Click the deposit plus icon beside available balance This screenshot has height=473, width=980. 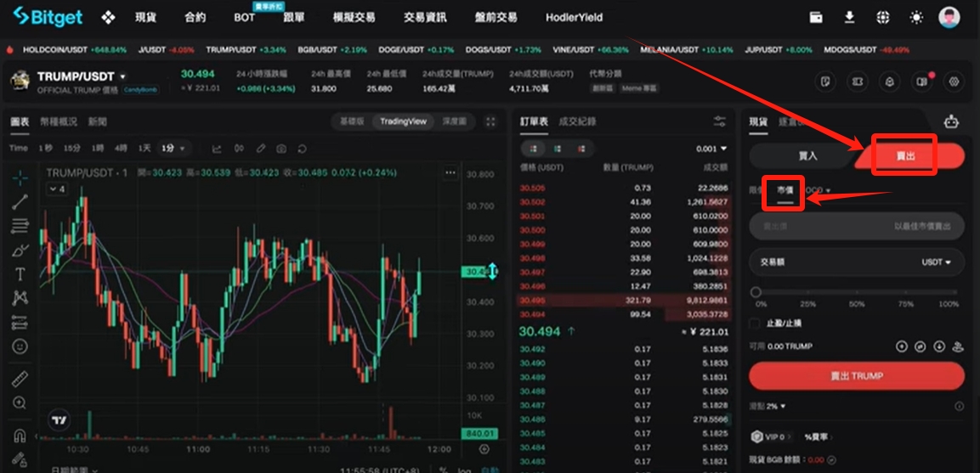(x=901, y=346)
